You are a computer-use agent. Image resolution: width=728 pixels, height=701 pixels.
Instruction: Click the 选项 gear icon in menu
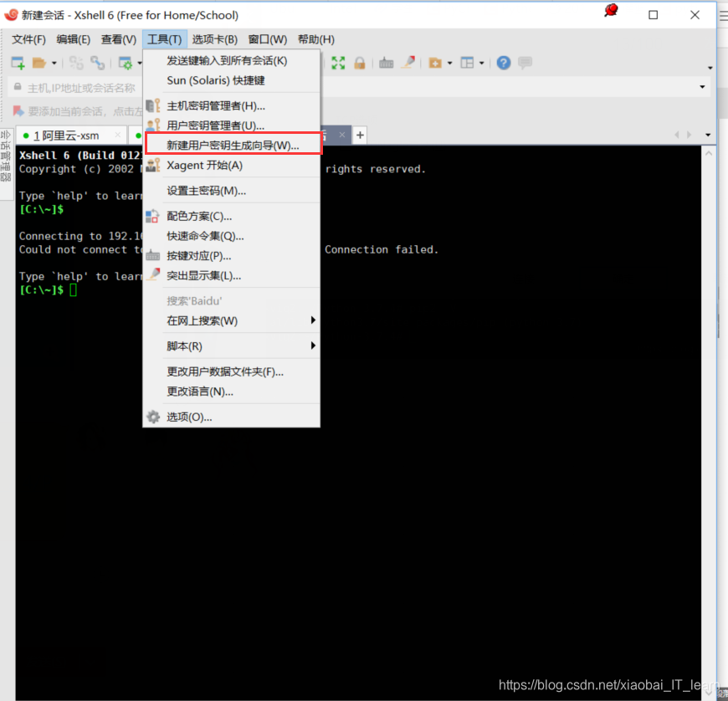click(153, 417)
